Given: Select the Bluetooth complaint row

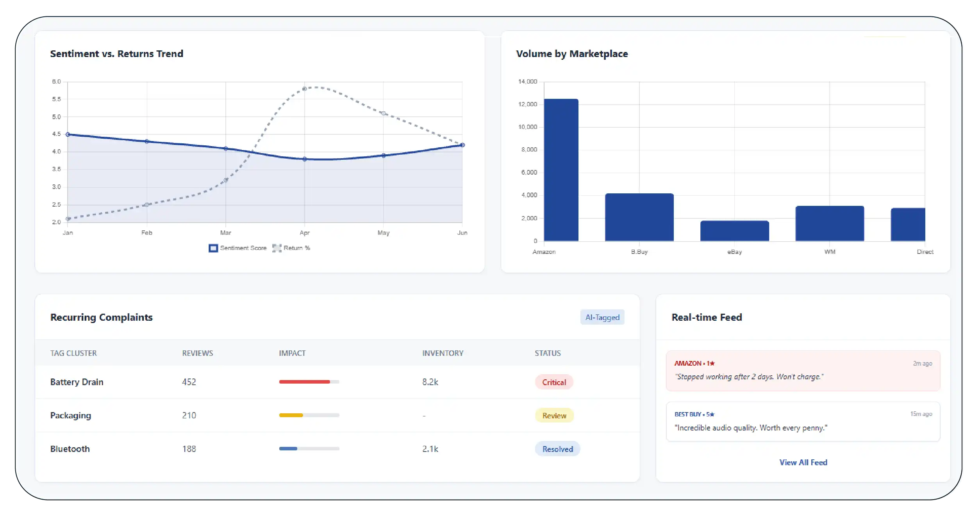Looking at the screenshot, I should tap(70, 449).
